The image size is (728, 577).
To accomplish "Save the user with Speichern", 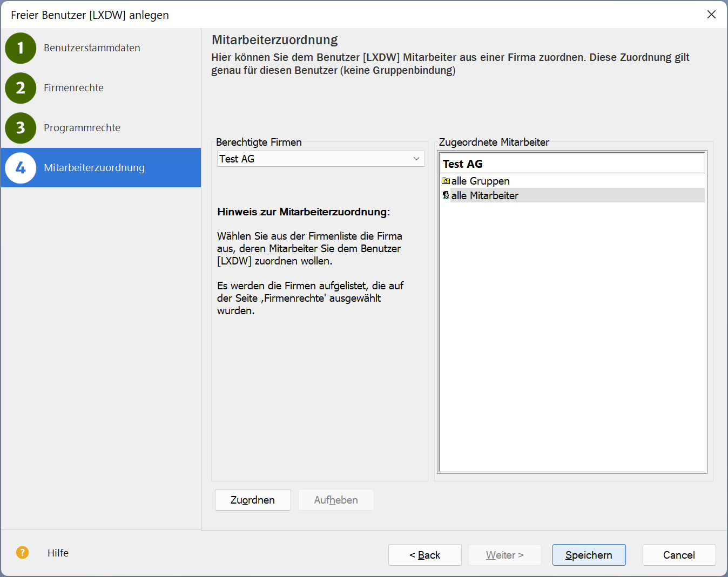I will (x=589, y=555).
